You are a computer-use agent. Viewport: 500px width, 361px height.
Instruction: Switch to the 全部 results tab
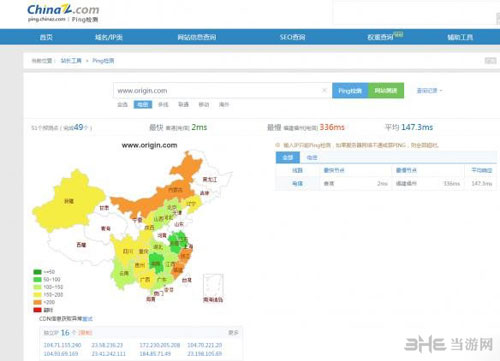288,157
